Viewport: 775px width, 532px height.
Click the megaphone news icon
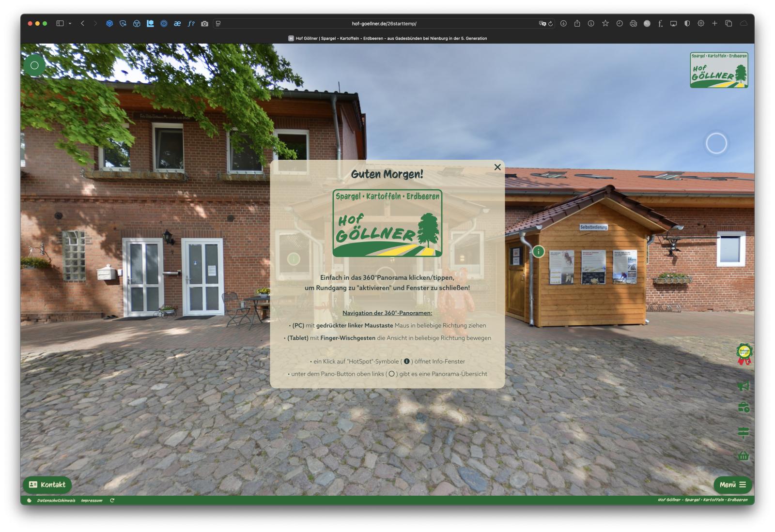(744, 386)
